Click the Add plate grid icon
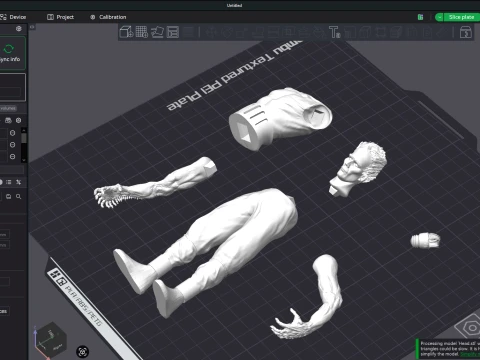Screen dimensions: 480x360 point(142,32)
